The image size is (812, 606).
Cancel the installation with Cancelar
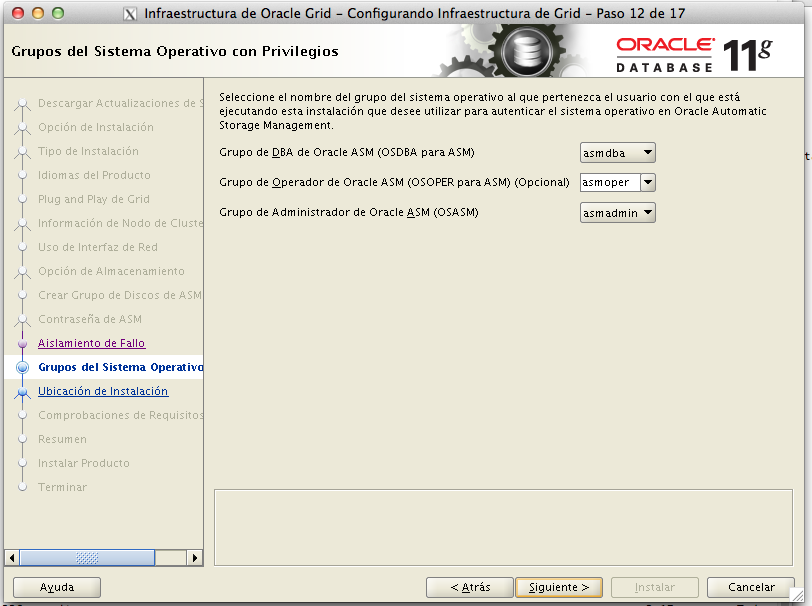click(750, 587)
